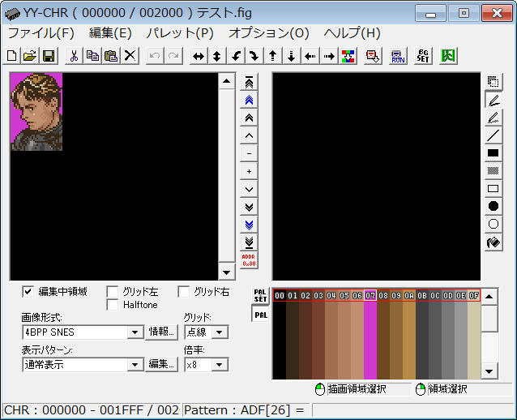Click the CHR view scrollbar down arrow
517x420 pixels.
pyautogui.click(x=227, y=272)
